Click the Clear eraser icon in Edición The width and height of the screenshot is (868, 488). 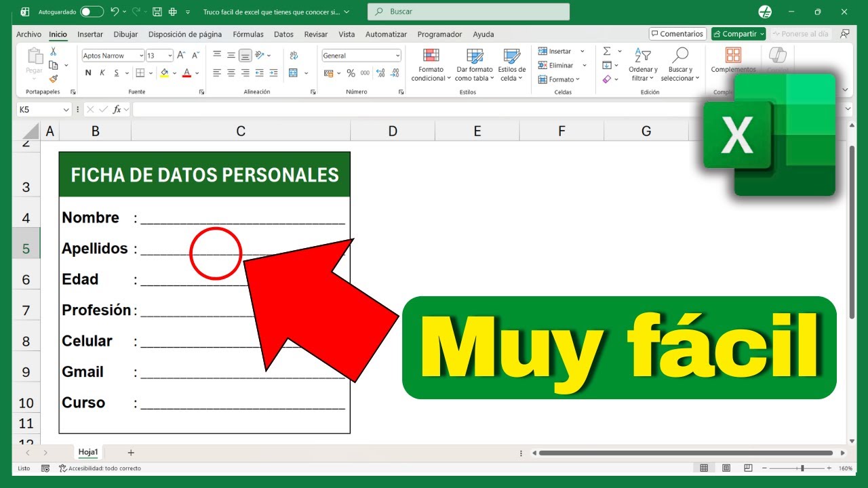607,79
